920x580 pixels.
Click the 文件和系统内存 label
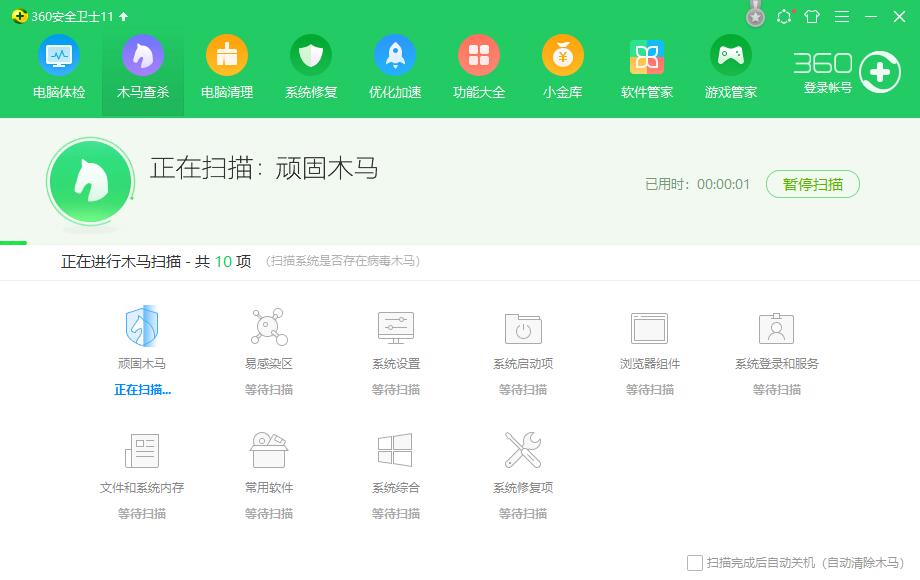pyautogui.click(x=142, y=487)
